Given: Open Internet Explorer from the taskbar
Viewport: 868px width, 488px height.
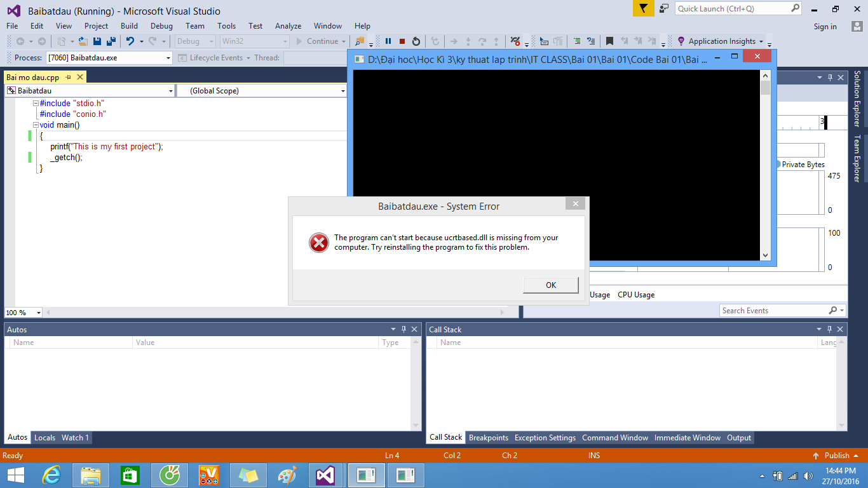Looking at the screenshot, I should click(51, 475).
